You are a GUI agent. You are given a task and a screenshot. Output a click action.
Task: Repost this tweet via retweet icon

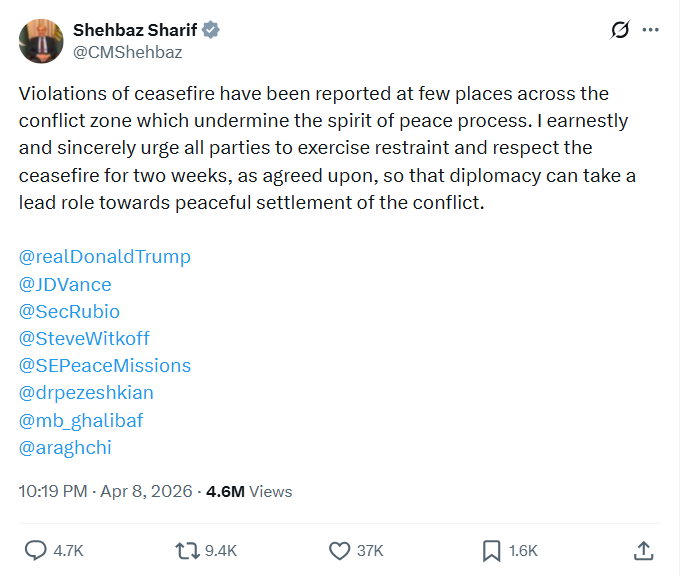(187, 550)
